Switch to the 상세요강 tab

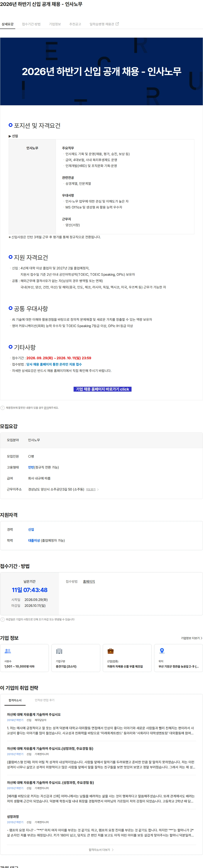7,24
